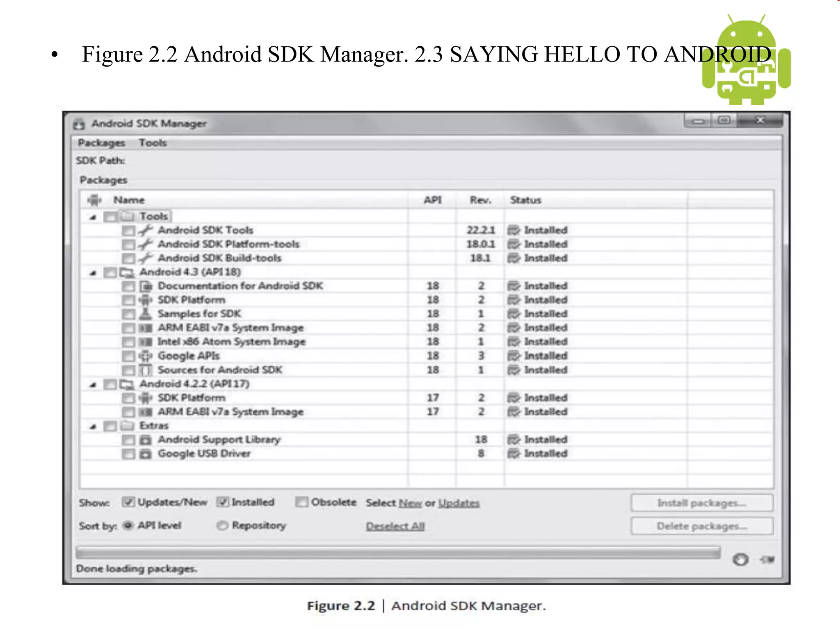Click the Android 4.2.2 (API 17) platform folder icon

[x=127, y=384]
